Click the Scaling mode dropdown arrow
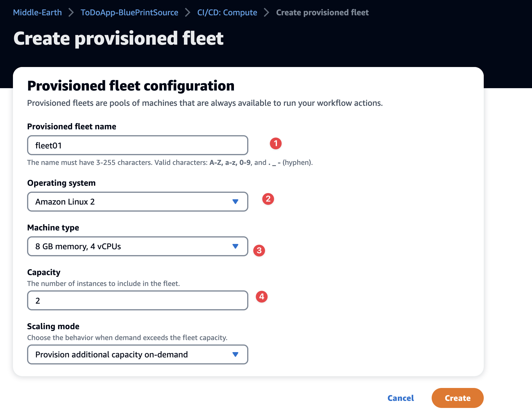 pyautogui.click(x=235, y=354)
